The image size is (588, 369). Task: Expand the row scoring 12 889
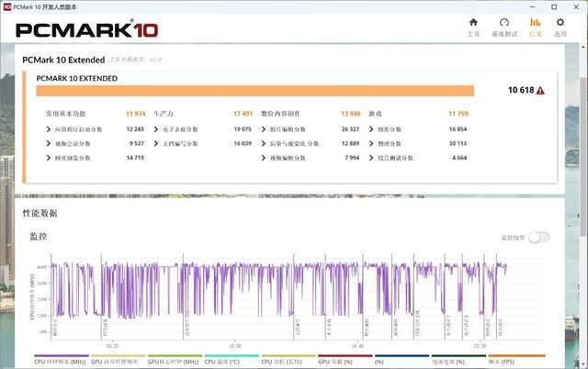[264, 143]
